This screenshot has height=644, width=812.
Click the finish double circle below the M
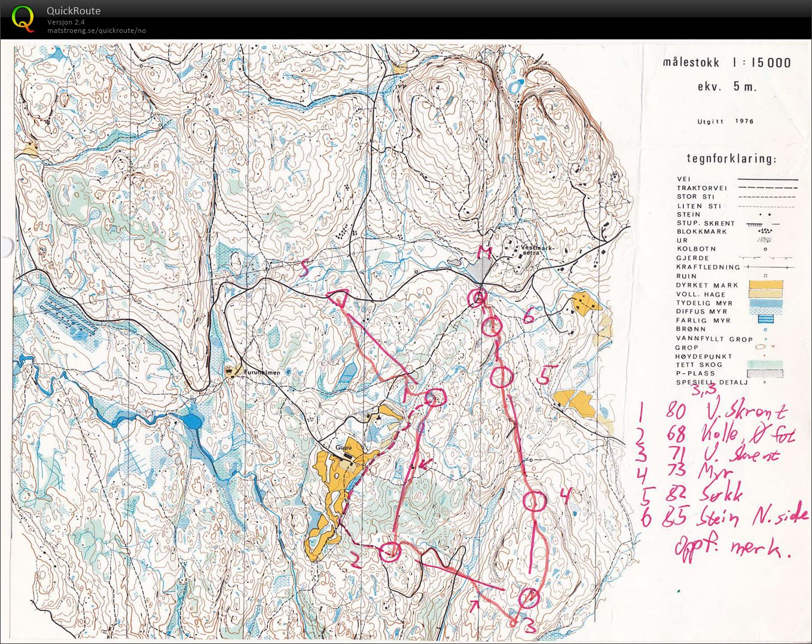coord(477,297)
